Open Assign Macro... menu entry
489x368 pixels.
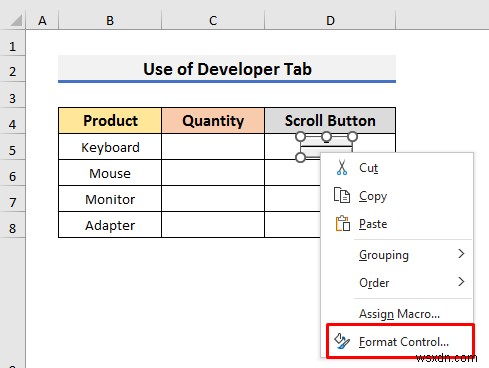[397, 314]
